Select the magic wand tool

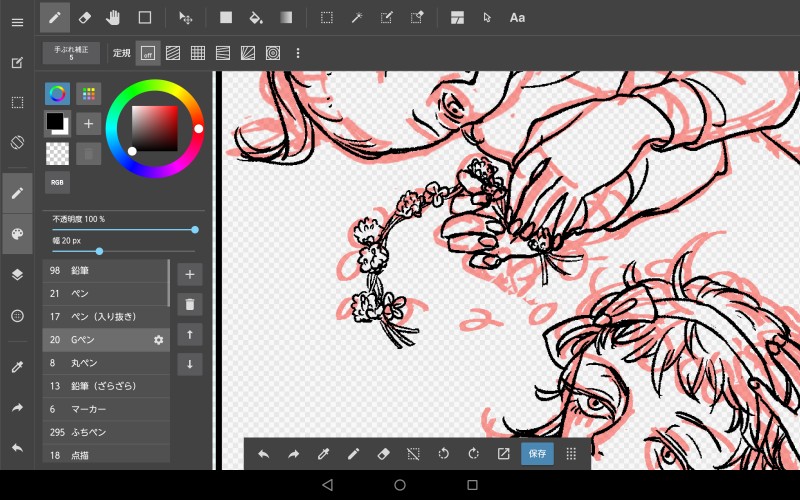coord(357,18)
